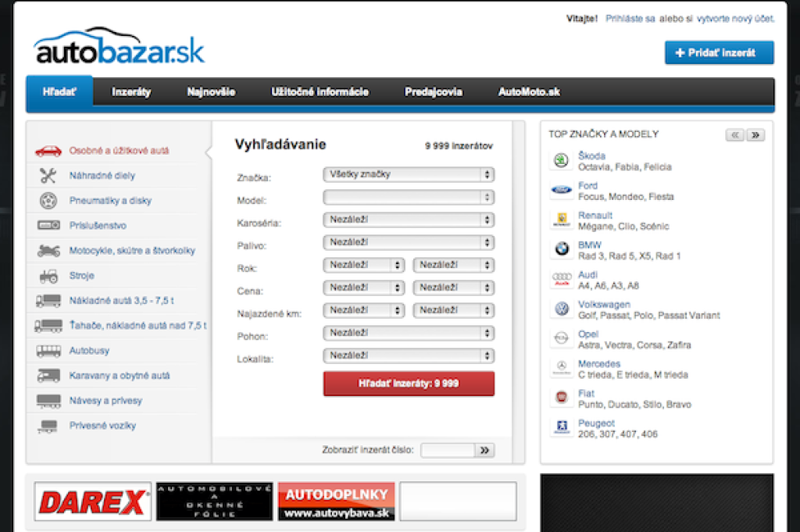Open the DAREX banner ad
The width and height of the screenshot is (800, 532).
[93, 502]
